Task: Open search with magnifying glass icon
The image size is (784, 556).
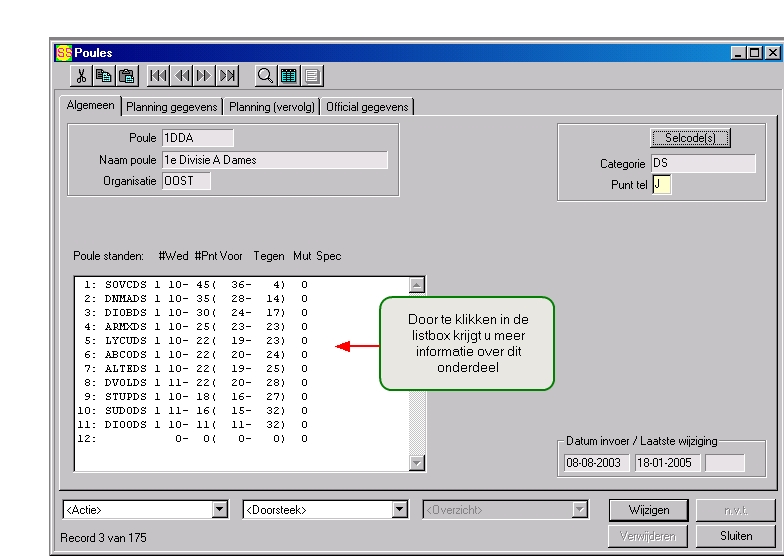Action: [264, 74]
